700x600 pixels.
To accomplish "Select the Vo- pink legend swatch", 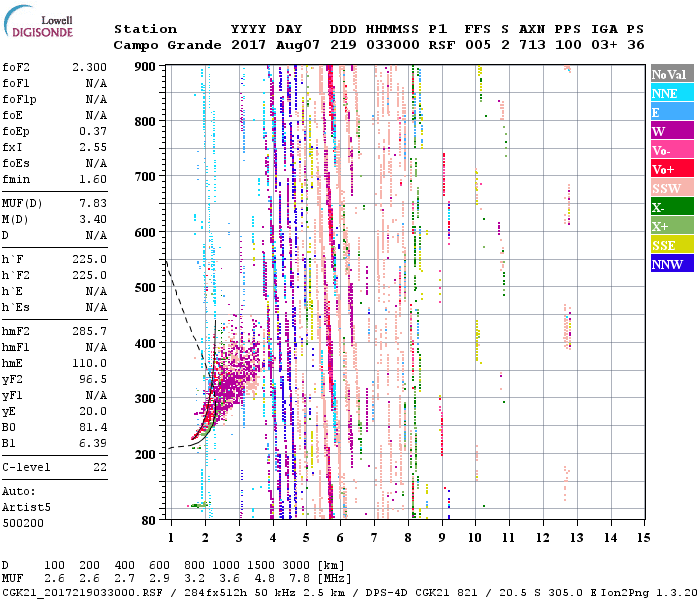I will (x=672, y=150).
